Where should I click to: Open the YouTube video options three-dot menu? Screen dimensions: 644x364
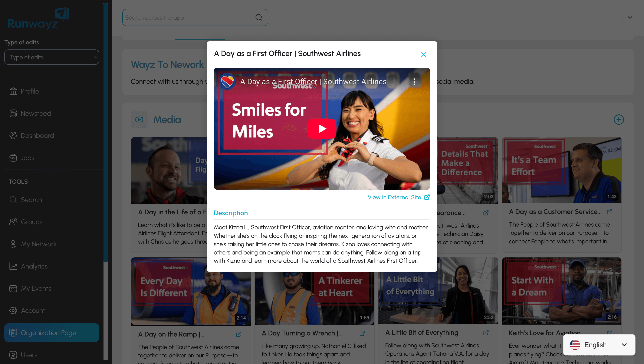(x=414, y=82)
